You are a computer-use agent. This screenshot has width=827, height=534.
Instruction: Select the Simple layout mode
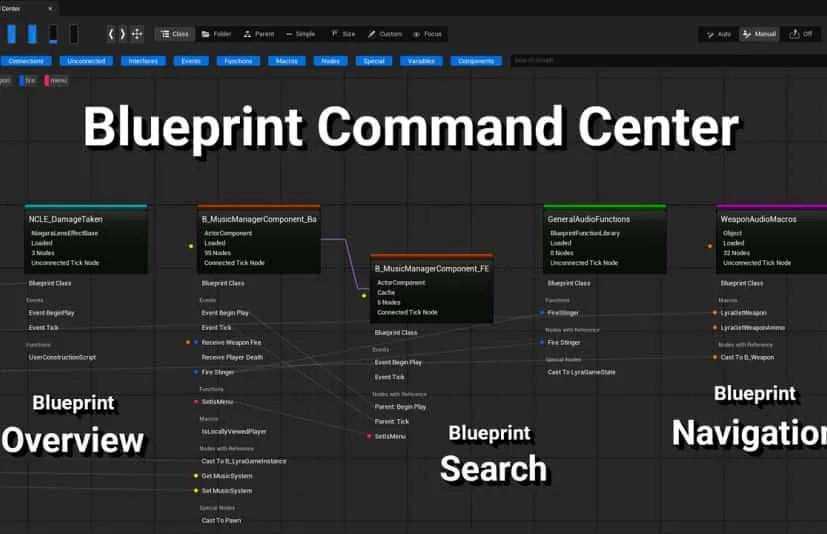[300, 34]
